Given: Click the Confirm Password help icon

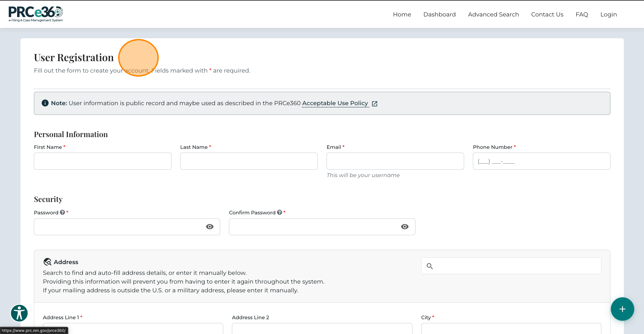Looking at the screenshot, I should pos(279,212).
